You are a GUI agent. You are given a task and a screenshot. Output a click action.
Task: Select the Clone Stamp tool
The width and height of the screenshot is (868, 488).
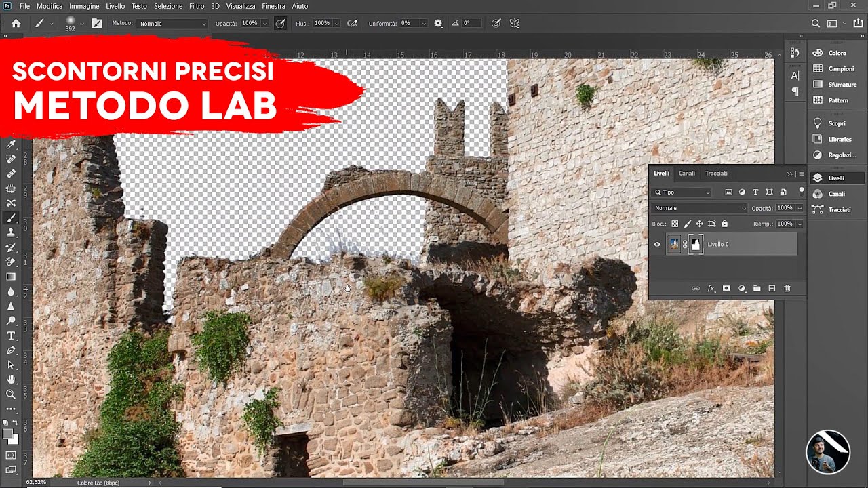pyautogui.click(x=11, y=233)
